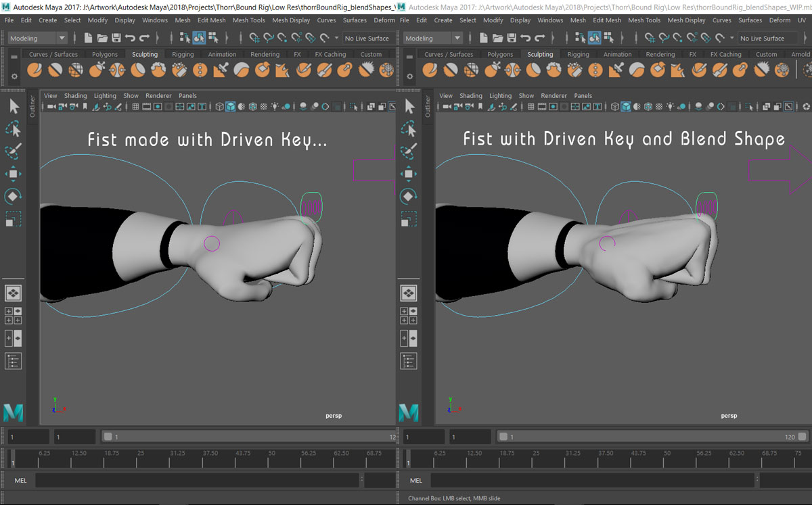812x505 pixels.
Task: Switch to the Rigging shelf tab
Action: pos(183,54)
